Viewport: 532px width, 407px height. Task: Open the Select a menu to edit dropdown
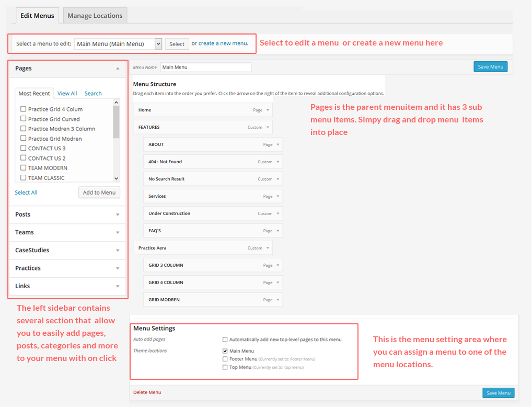(118, 44)
